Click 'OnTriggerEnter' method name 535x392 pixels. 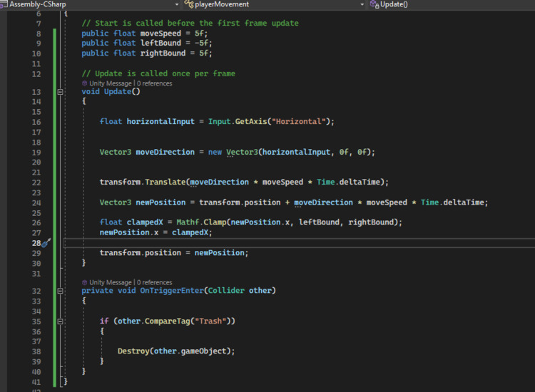coord(172,291)
